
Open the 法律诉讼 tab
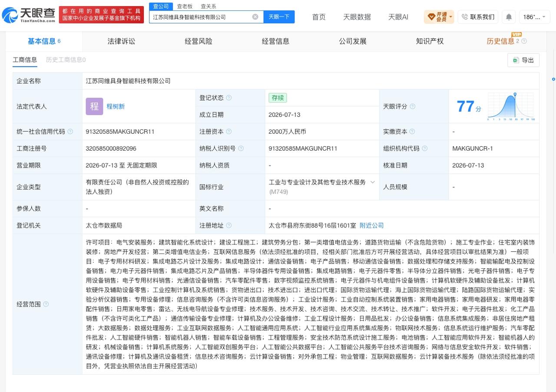pos(122,41)
